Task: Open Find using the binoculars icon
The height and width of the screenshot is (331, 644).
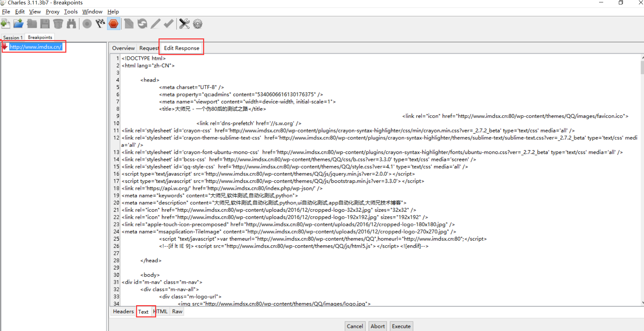Action: (x=71, y=24)
